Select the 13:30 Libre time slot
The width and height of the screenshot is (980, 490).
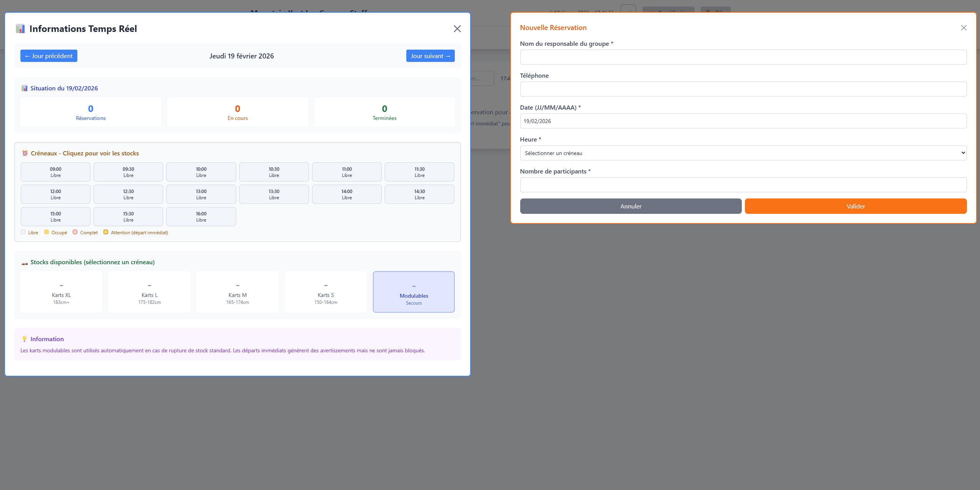pyautogui.click(x=274, y=194)
